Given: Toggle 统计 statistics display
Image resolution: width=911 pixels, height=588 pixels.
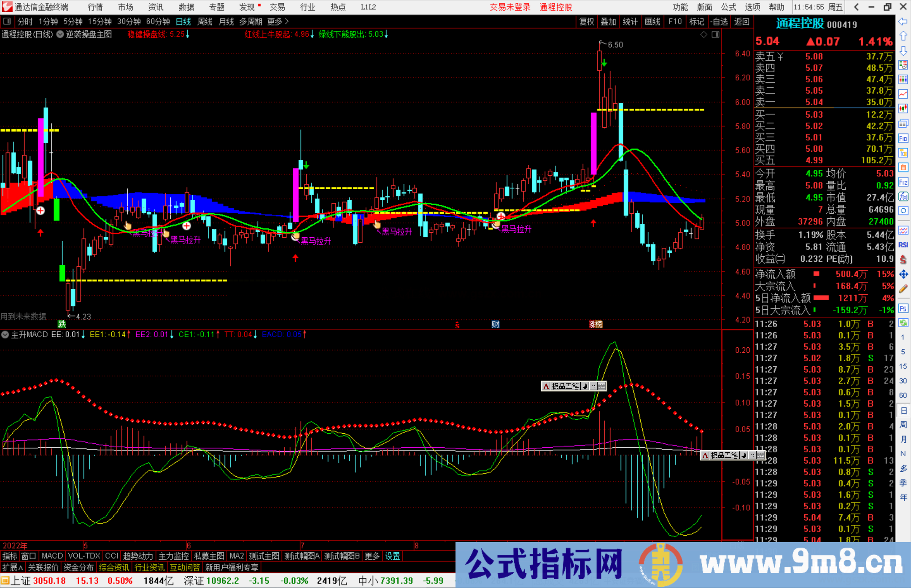Looking at the screenshot, I should pyautogui.click(x=631, y=21).
